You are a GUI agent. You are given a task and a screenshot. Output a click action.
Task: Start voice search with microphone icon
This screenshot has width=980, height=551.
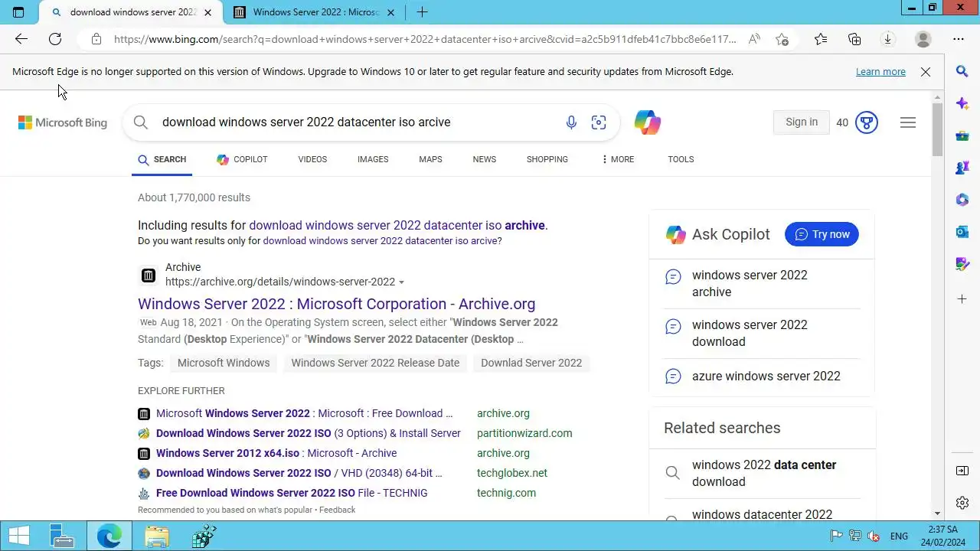point(571,122)
